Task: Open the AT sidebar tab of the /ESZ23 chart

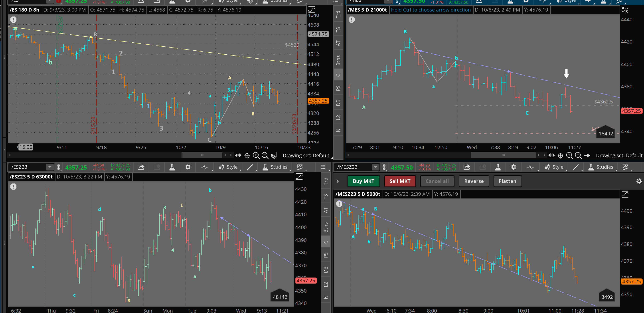Action: pyautogui.click(x=326, y=210)
